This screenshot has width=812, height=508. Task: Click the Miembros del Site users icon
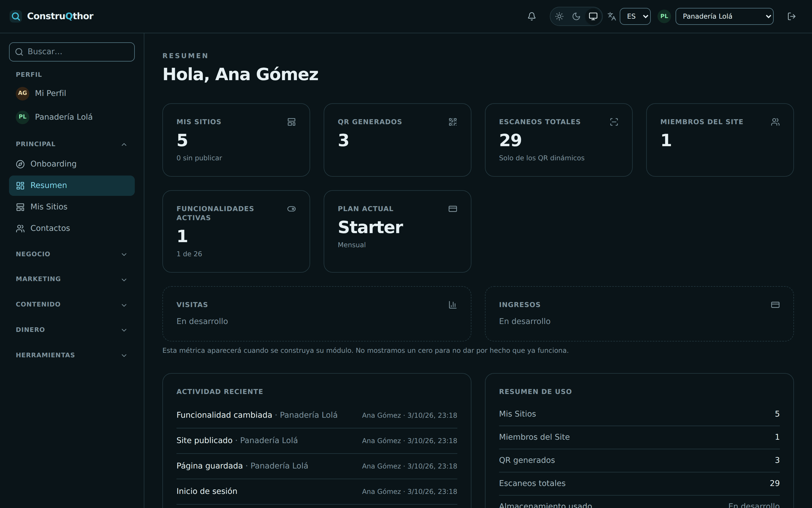[x=775, y=122]
